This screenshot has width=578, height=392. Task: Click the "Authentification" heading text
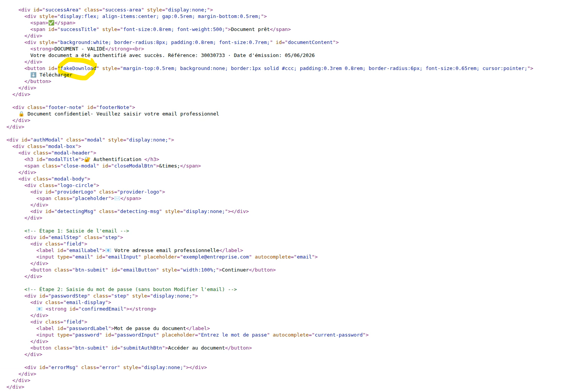[x=117, y=159]
